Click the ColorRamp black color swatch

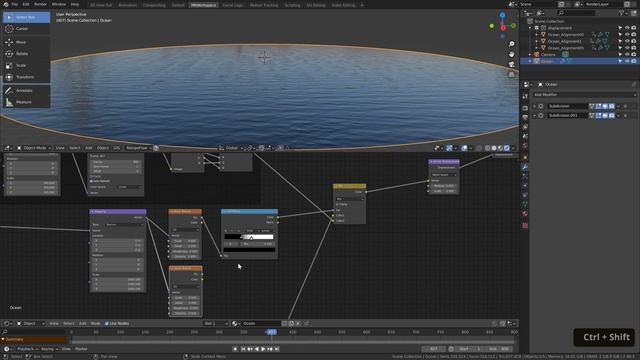249,250
